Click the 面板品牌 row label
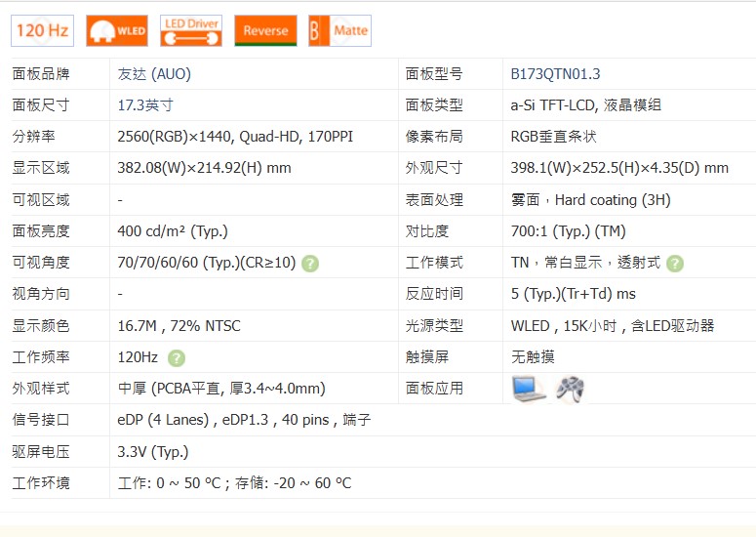 (x=41, y=74)
